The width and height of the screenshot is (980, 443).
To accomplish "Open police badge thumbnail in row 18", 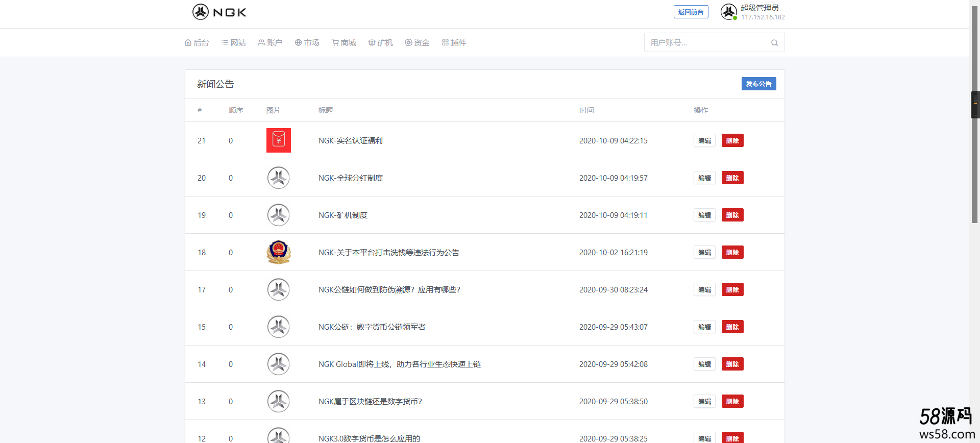I will pos(279,252).
